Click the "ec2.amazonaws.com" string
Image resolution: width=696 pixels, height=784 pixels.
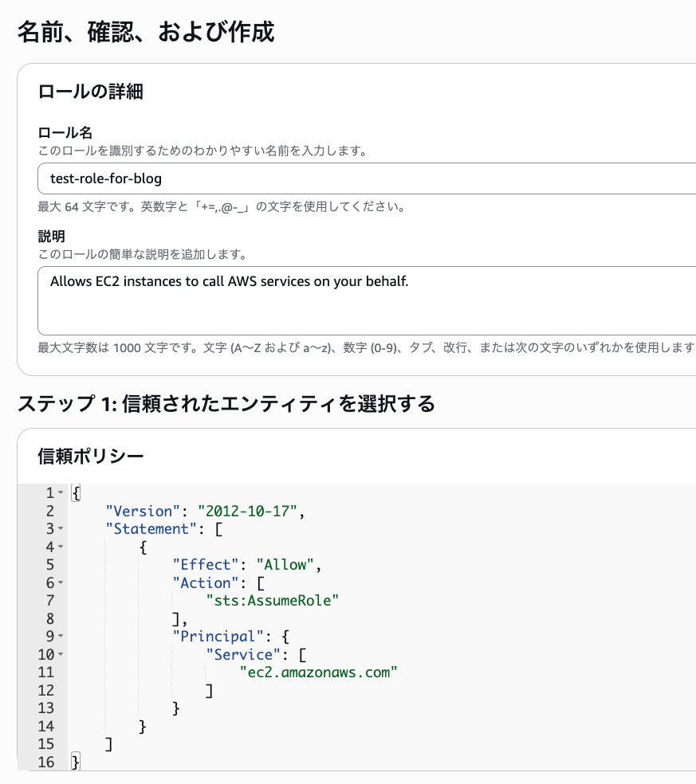pos(319,672)
